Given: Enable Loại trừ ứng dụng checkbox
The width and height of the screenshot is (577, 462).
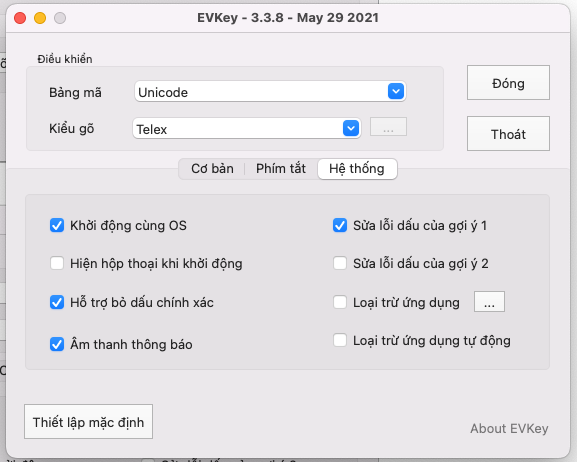Looking at the screenshot, I should pyautogui.click(x=340, y=302).
